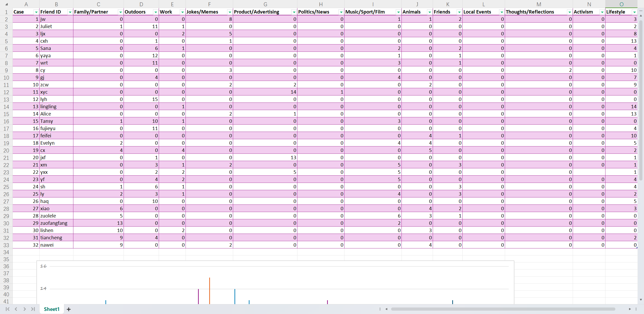Open the Jokes/Memes filter dropdown
The height and width of the screenshot is (314, 644).
point(230,12)
